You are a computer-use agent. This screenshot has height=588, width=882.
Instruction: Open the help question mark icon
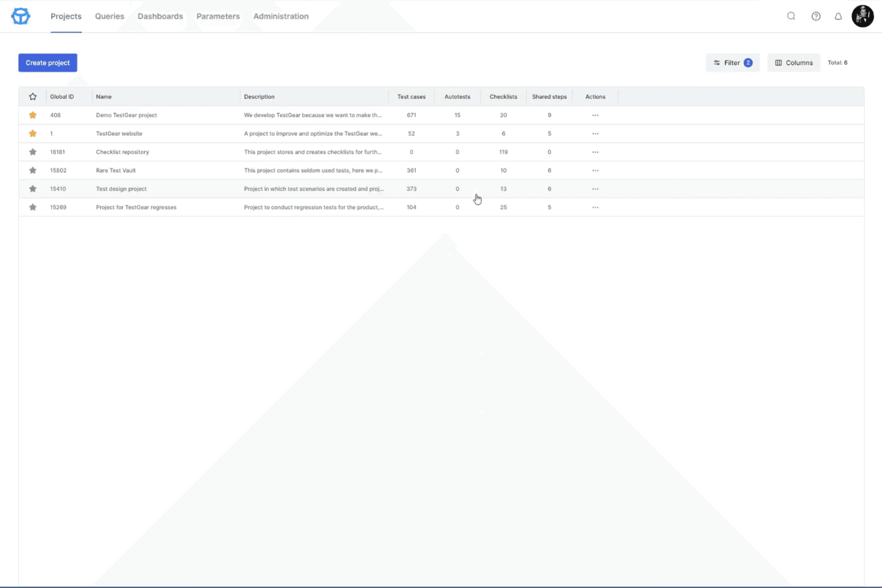(x=816, y=16)
